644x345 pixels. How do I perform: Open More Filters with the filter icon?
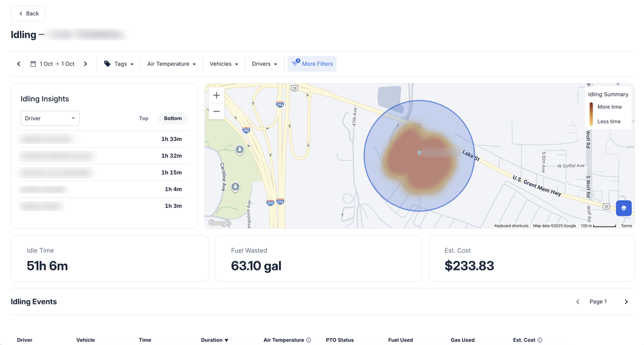point(295,64)
